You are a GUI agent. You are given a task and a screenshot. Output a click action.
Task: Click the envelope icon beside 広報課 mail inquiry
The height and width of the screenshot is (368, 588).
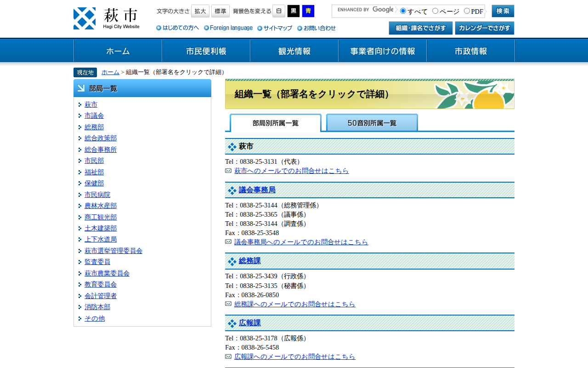(x=228, y=356)
